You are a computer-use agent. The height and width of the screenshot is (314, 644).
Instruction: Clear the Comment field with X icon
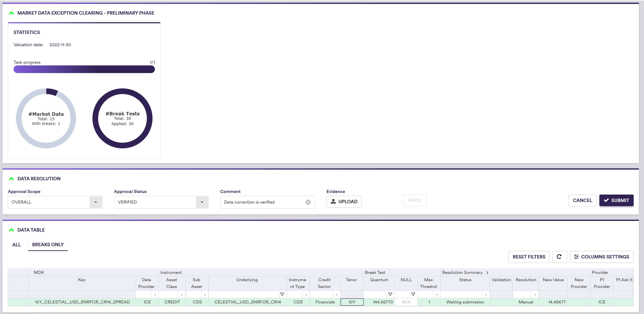(x=308, y=202)
